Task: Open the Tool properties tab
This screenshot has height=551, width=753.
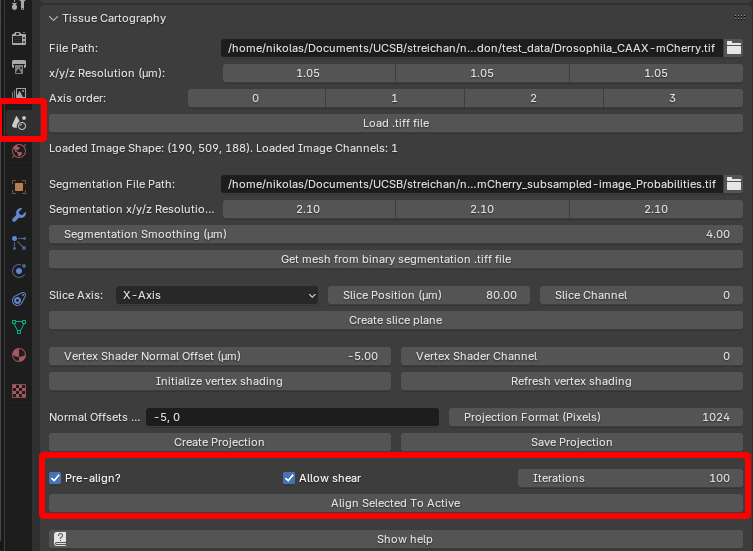Action: [19, 6]
